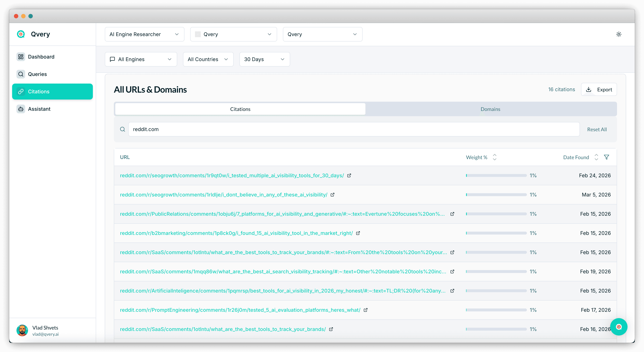Open external link icon for first seogrowth URL
This screenshot has width=644, height=352.
(349, 175)
